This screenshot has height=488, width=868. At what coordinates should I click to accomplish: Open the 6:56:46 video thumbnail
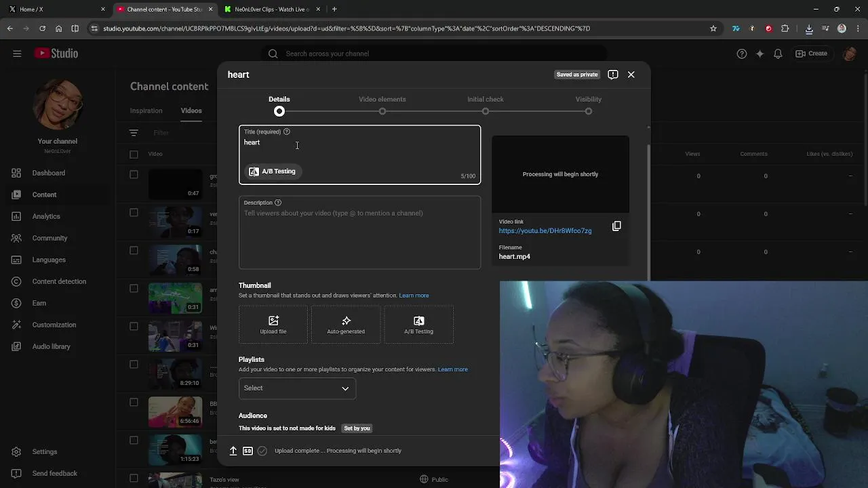175,413
